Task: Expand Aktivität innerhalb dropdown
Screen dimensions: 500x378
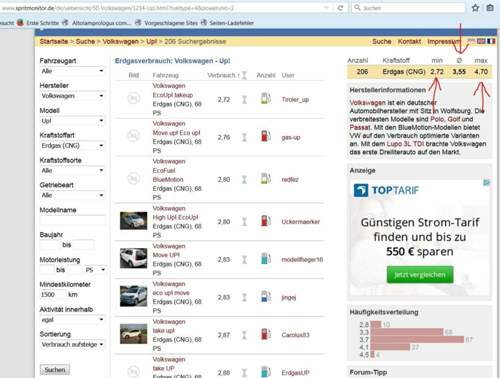Action: [72, 320]
